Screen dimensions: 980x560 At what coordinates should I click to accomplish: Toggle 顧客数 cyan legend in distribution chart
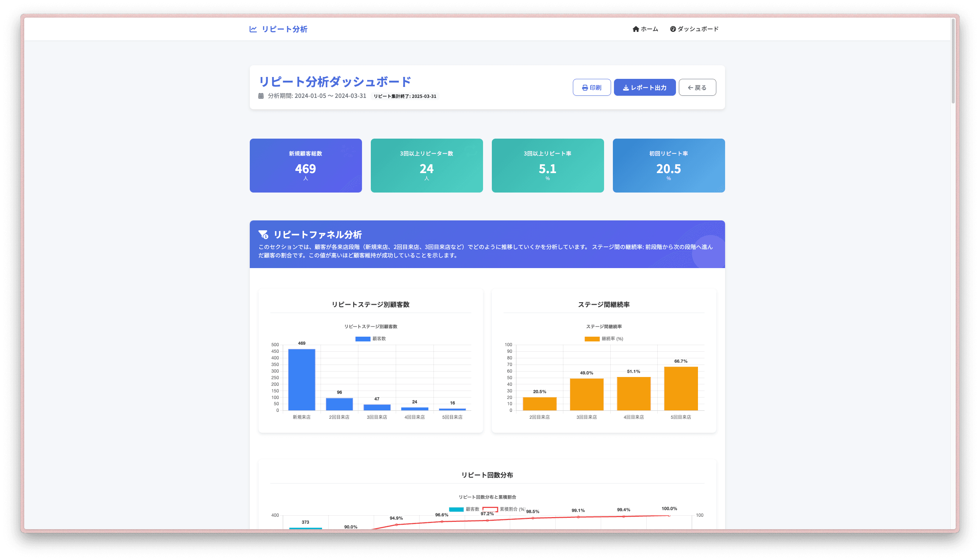point(456,509)
